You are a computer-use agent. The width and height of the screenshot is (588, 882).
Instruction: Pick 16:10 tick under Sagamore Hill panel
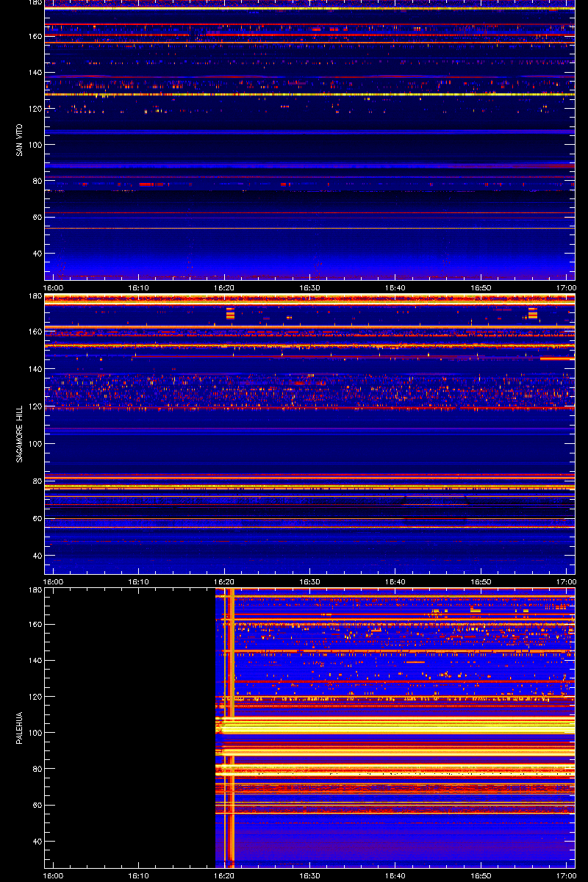139,582
